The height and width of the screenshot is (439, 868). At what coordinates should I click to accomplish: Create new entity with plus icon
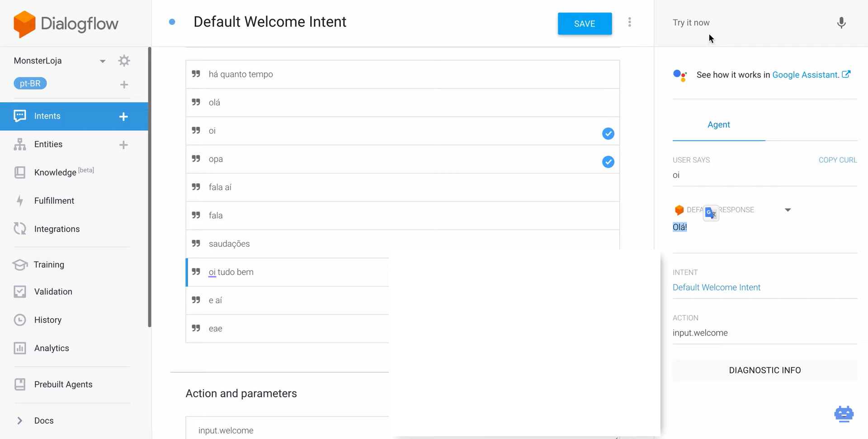123,145
